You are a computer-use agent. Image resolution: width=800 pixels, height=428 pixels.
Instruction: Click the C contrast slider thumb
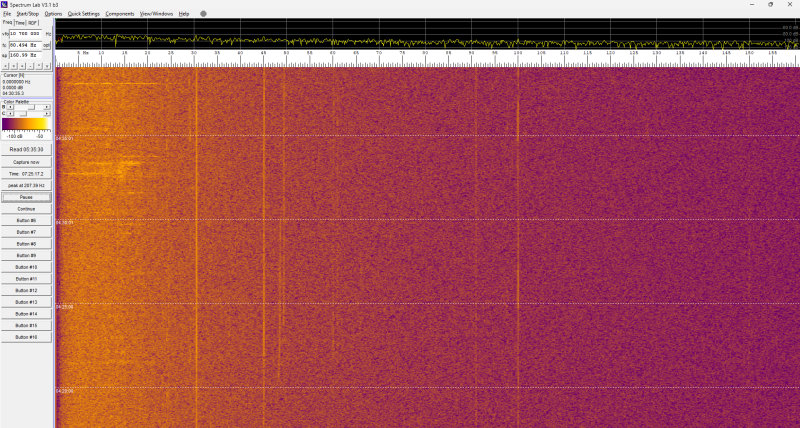(22, 113)
